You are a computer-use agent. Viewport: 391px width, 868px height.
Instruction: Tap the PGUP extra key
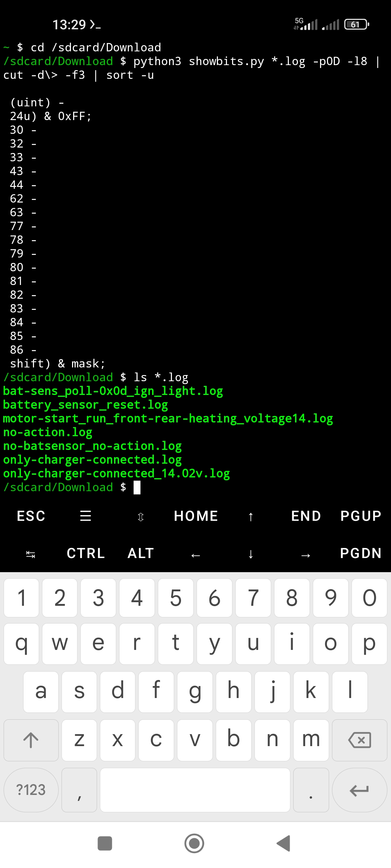pos(361,516)
